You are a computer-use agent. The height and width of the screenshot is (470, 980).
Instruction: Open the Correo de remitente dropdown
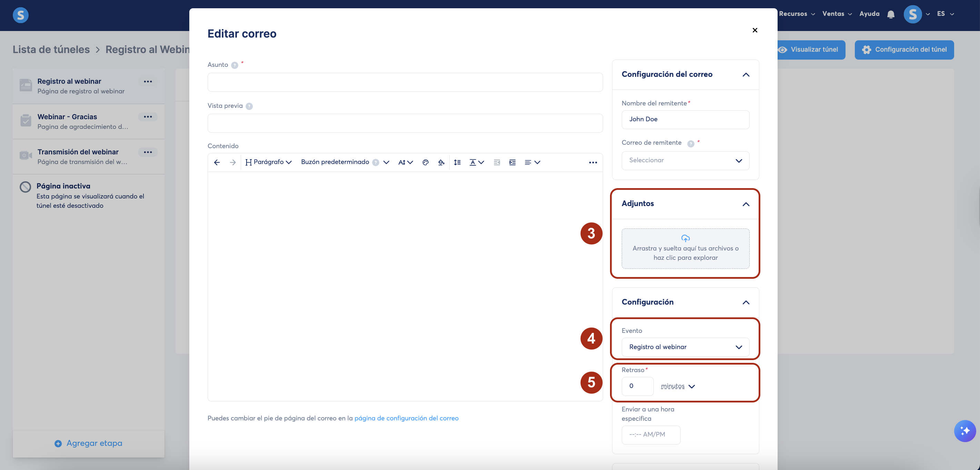[685, 161]
